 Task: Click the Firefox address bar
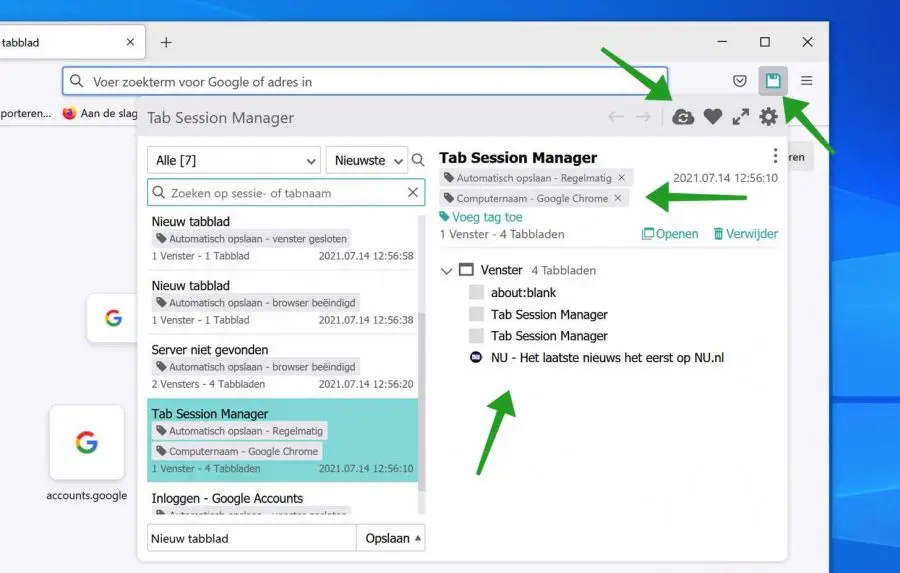[x=364, y=82]
